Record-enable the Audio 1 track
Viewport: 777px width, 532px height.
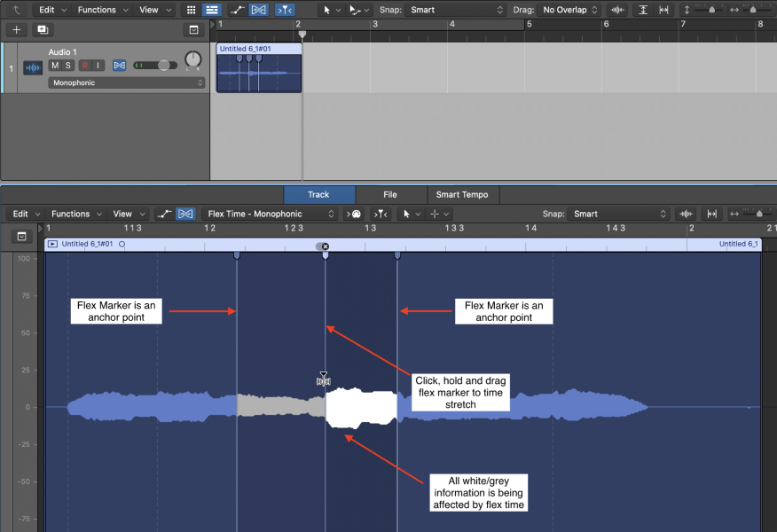pyautogui.click(x=85, y=66)
